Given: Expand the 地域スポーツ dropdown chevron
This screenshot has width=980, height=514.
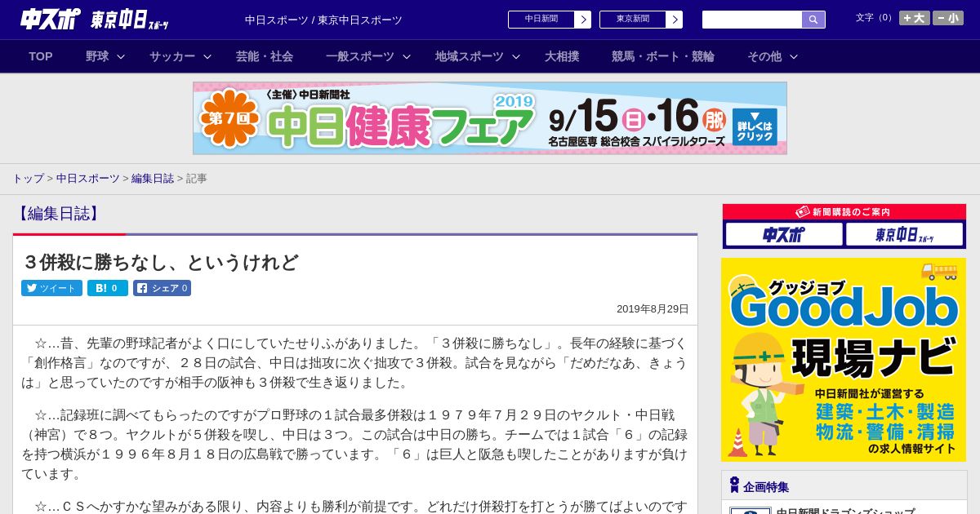Looking at the screenshot, I should (516, 56).
